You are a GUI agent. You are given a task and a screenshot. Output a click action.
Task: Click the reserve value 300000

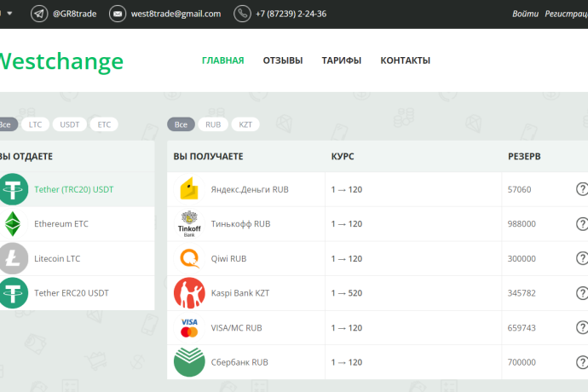pyautogui.click(x=522, y=258)
